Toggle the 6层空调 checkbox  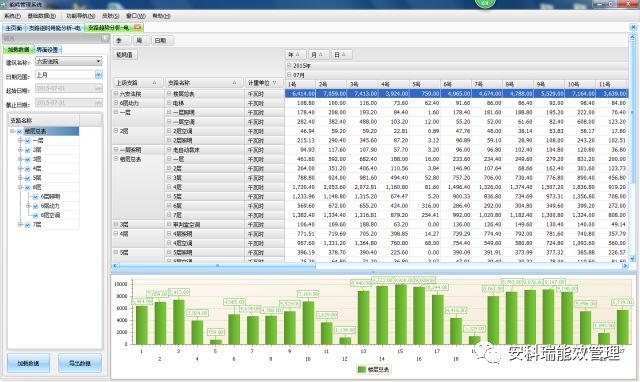pyautogui.click(x=36, y=215)
